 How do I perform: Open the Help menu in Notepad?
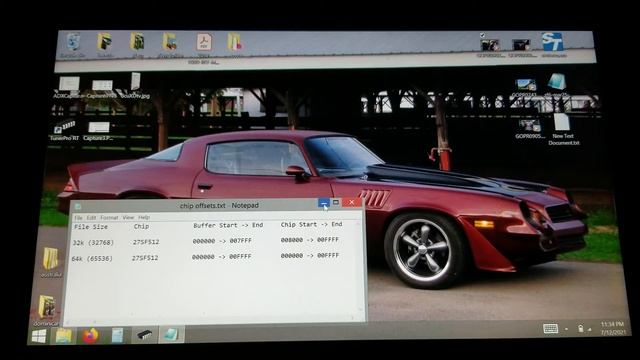tap(144, 217)
